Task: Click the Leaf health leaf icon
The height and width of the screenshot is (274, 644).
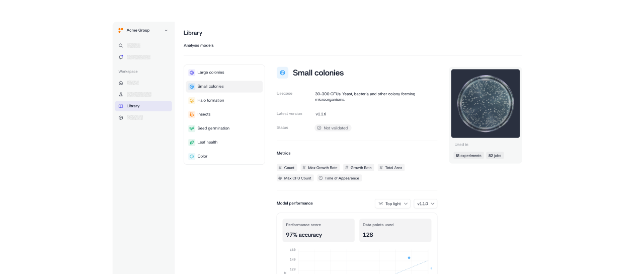Action: click(192, 142)
